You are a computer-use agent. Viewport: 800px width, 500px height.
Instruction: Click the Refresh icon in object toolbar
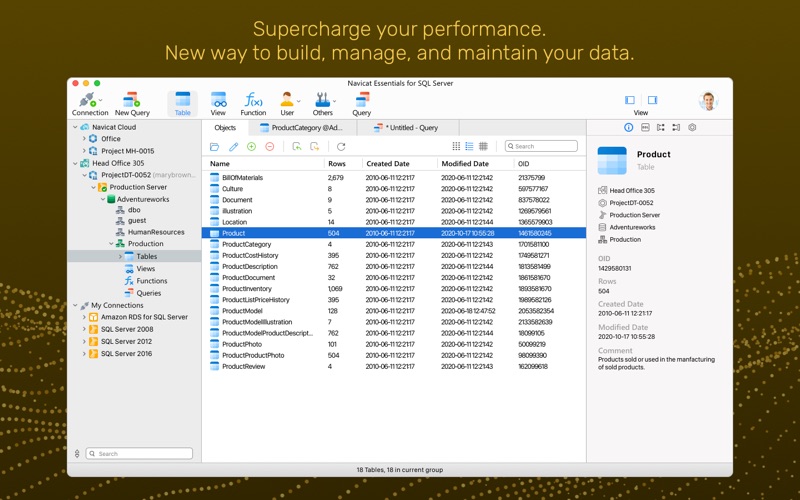click(x=341, y=147)
